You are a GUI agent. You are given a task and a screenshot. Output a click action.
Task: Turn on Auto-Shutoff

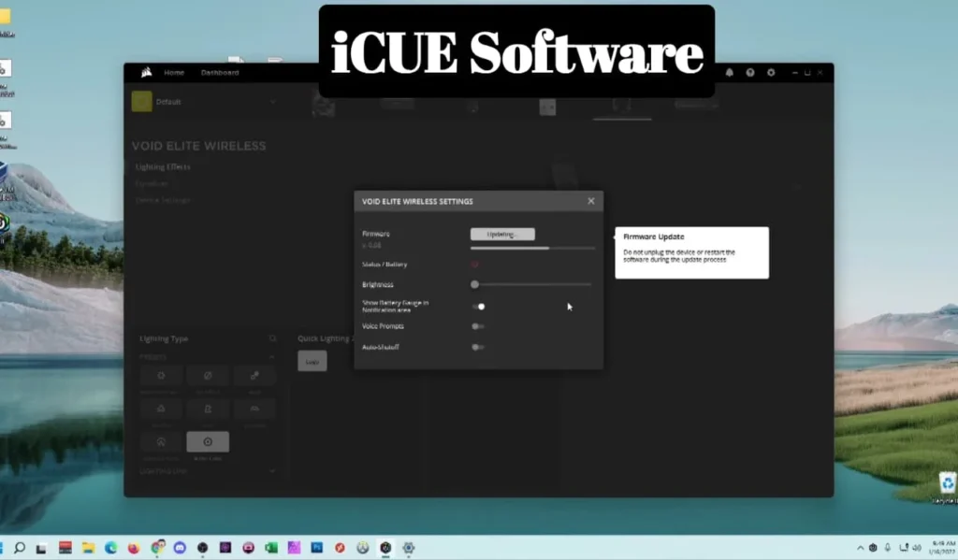(x=478, y=347)
